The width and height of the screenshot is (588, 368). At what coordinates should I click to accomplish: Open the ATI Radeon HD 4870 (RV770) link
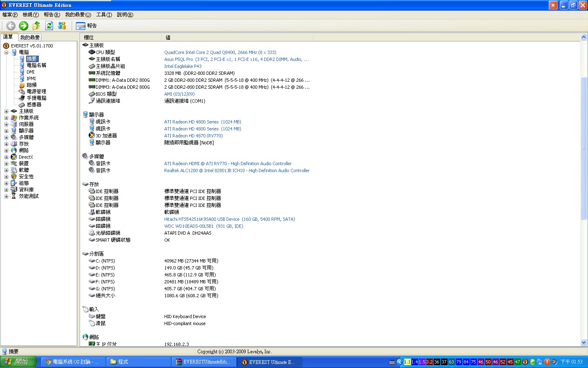click(x=194, y=136)
